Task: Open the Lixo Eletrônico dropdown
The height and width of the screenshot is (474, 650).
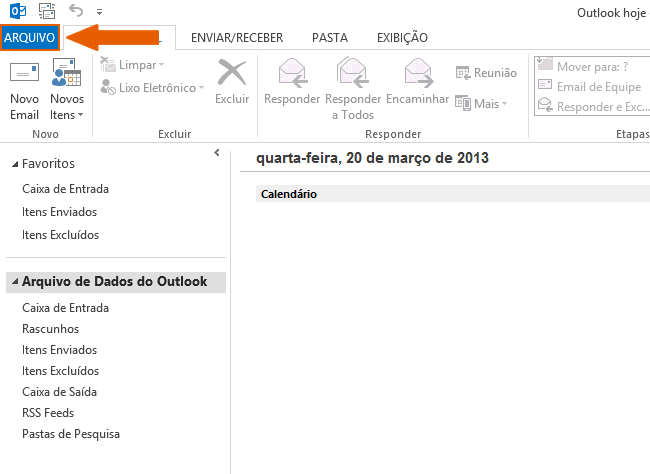Action: coord(153,88)
